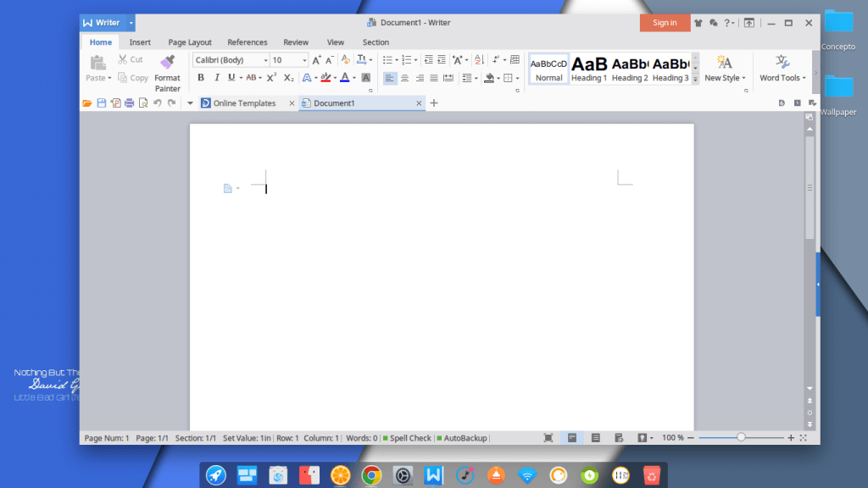Switch to Online Templates tab
The image size is (868, 488).
point(243,103)
